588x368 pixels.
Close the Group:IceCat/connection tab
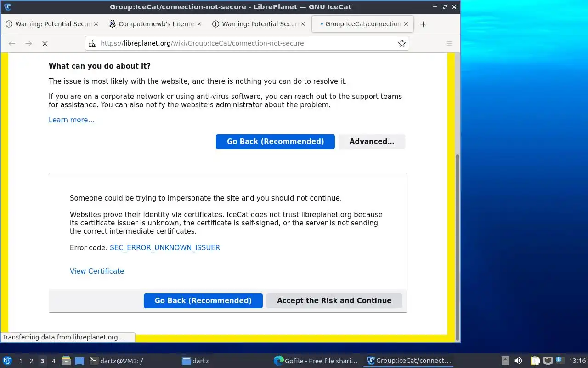pyautogui.click(x=406, y=24)
